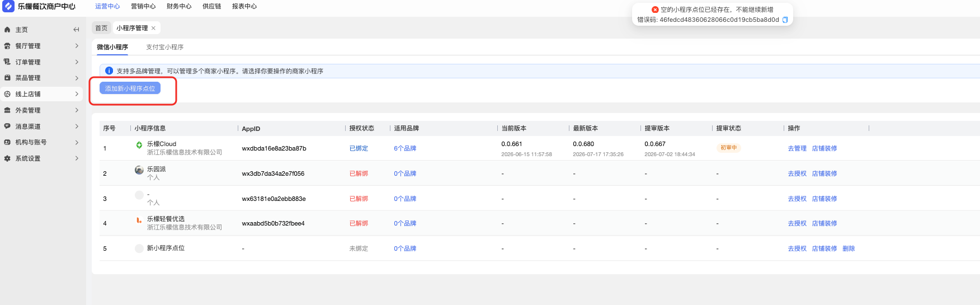Click the blue info icon in banner
Screen dimensions: 980x305
[x=109, y=71]
